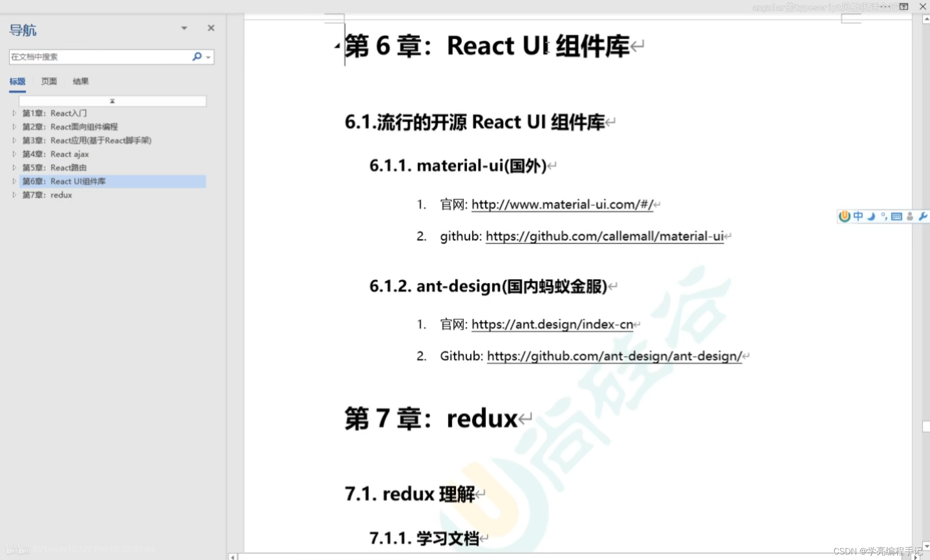The height and width of the screenshot is (560, 930).
Task: Click the input method logo icon
Action: coord(844,216)
